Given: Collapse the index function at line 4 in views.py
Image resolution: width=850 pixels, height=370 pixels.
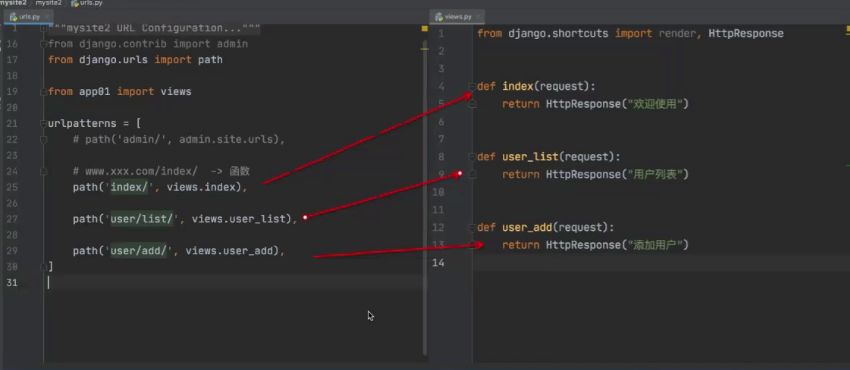Looking at the screenshot, I should [472, 87].
